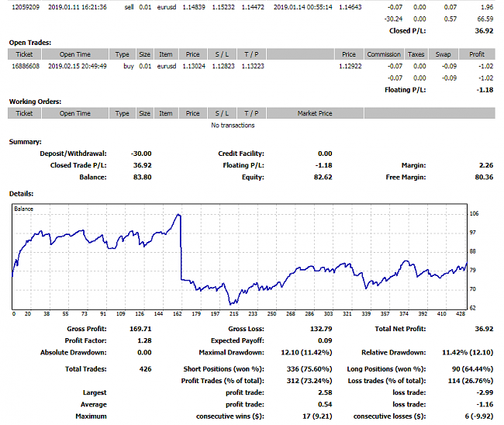Viewport: 504px width, 425px height.
Task: Click the Closed P/L value 36.92
Action: (x=484, y=31)
